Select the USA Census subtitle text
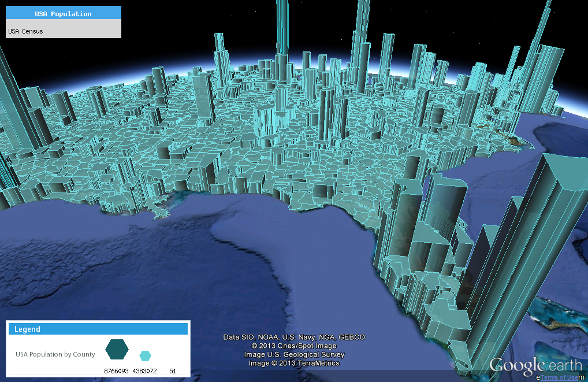Screen dimensions: 588x382 (26, 31)
